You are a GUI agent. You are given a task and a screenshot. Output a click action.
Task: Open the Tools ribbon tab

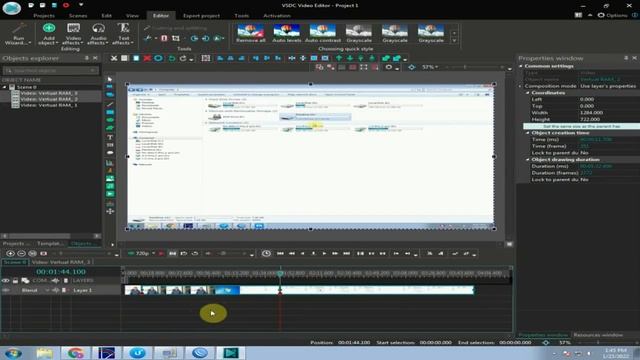[x=242, y=16]
